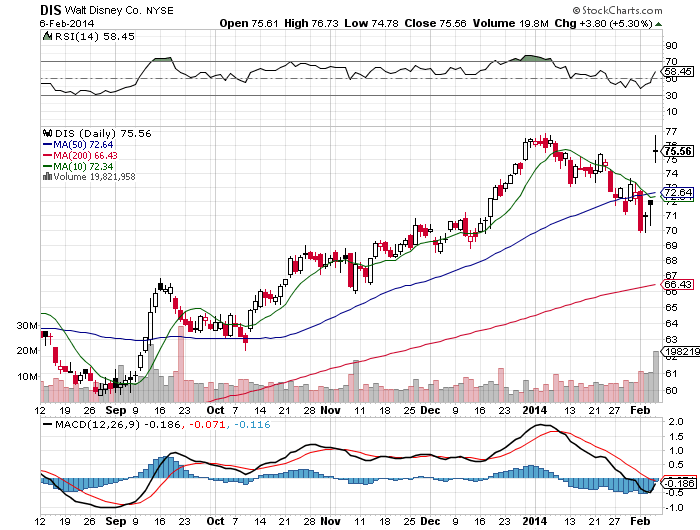
Task: Click '2014' on the MACD panel date axis
Action: pyautogui.click(x=534, y=521)
